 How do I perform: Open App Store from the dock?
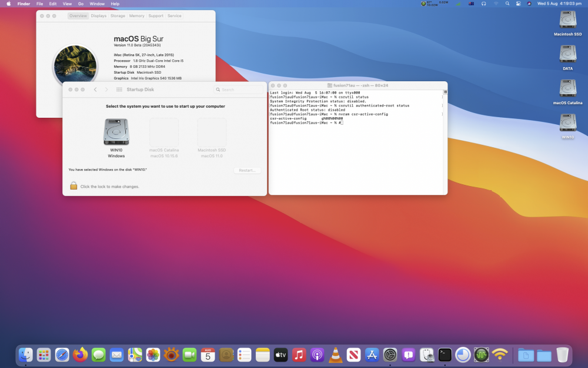(372, 354)
